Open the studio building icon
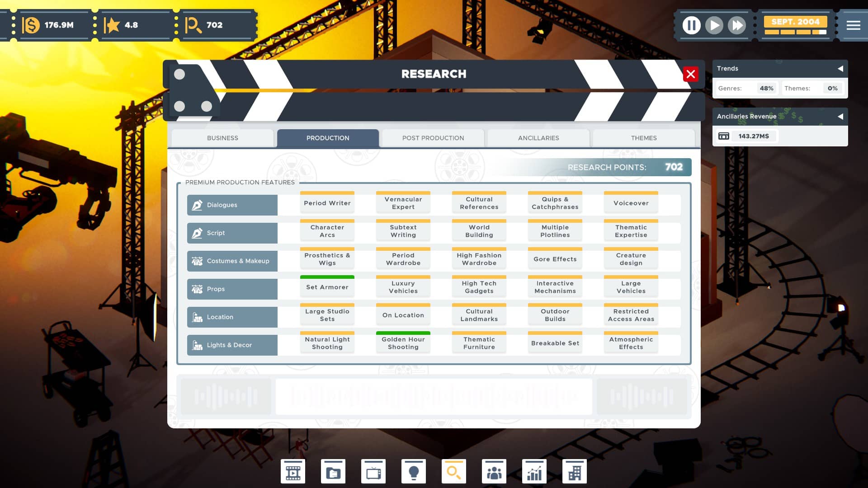The height and width of the screenshot is (488, 868). click(x=575, y=471)
